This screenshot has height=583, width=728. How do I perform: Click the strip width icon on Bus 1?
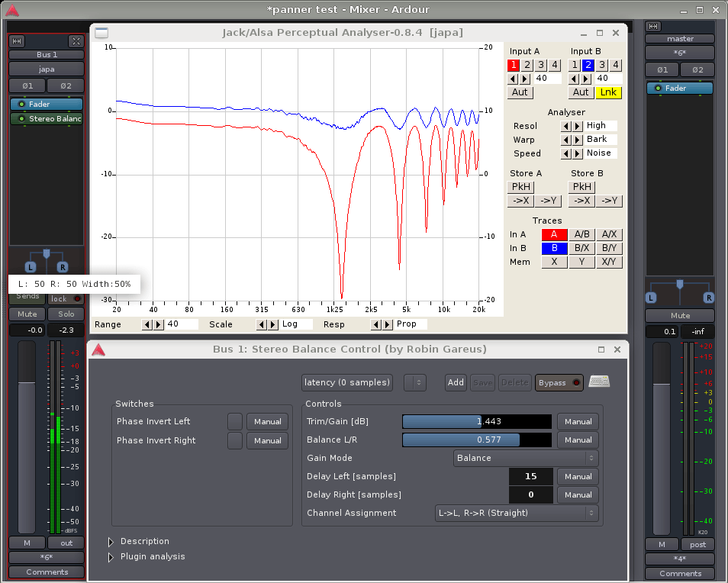pyautogui.click(x=18, y=41)
